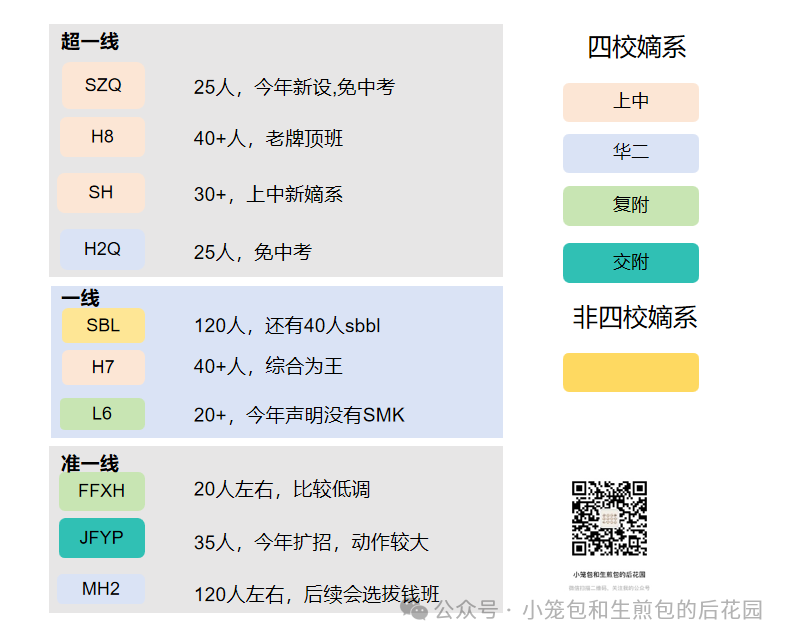Click the blank yellow legend swatch
The height and width of the screenshot is (640, 787).
(x=631, y=372)
